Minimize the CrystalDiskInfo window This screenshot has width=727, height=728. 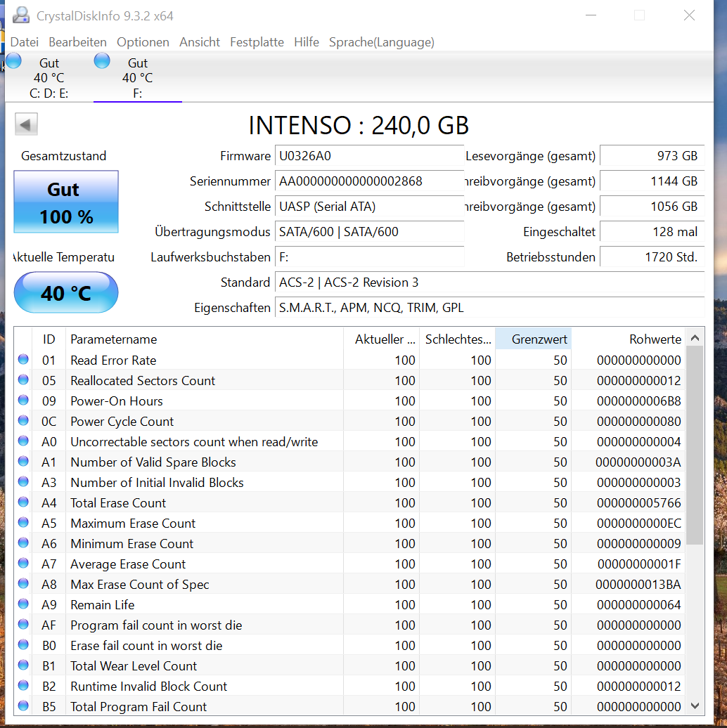(591, 15)
